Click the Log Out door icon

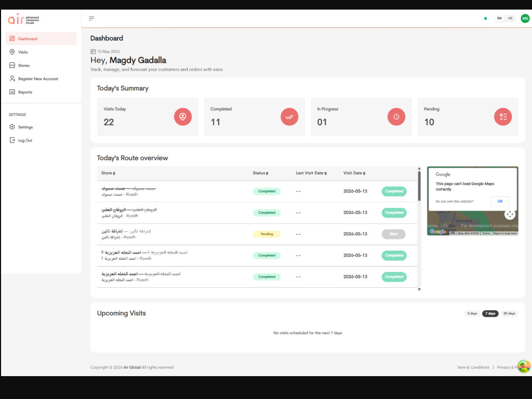click(12, 140)
